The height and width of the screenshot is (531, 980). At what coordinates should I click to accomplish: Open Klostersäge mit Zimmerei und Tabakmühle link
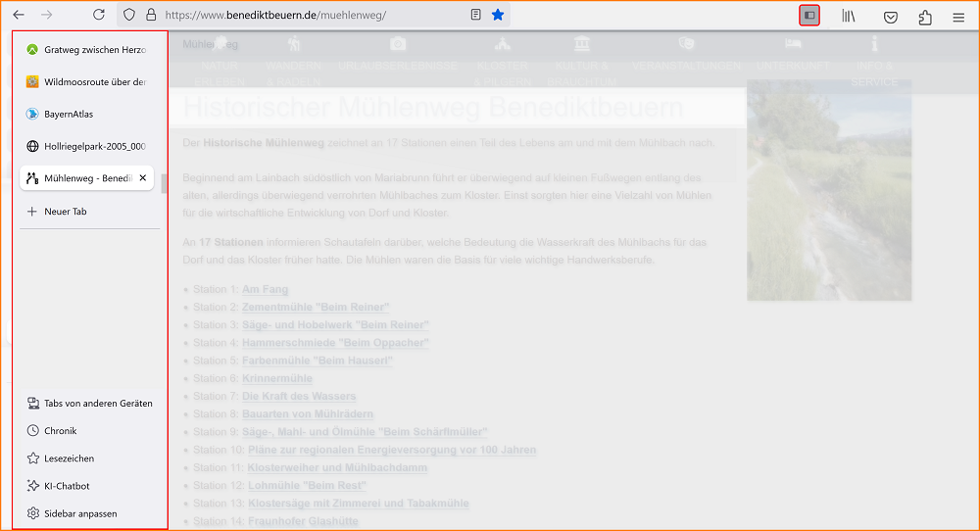tap(359, 503)
